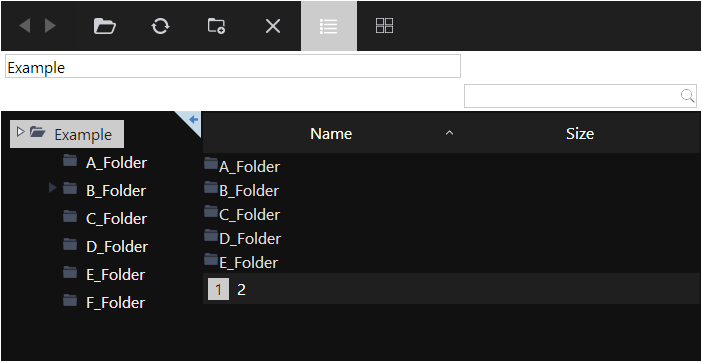702x362 pixels.
Task: Expand the Example root tree node
Action: click(x=20, y=132)
